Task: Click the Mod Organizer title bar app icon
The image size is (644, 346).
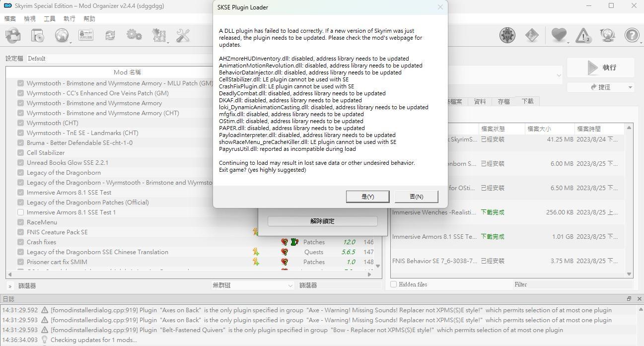Action: click(7, 6)
